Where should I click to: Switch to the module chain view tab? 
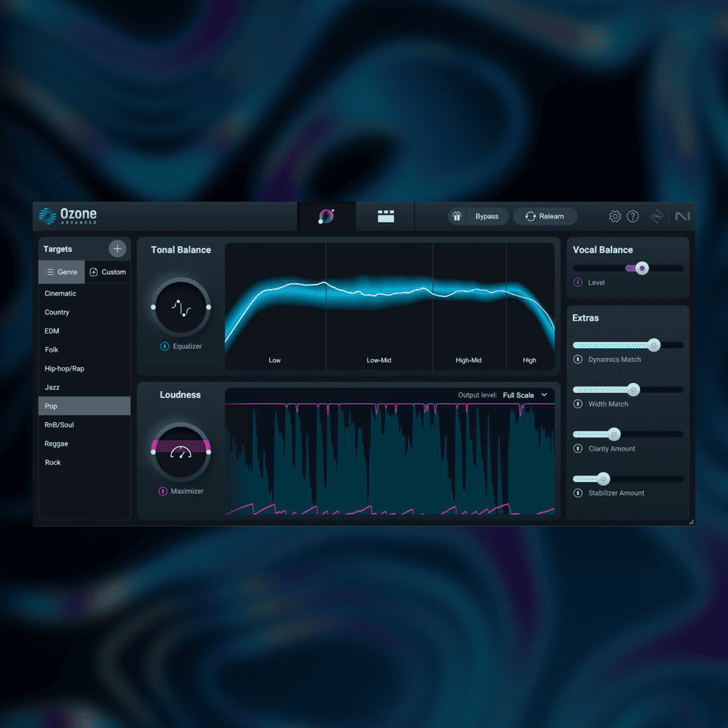[x=385, y=216]
